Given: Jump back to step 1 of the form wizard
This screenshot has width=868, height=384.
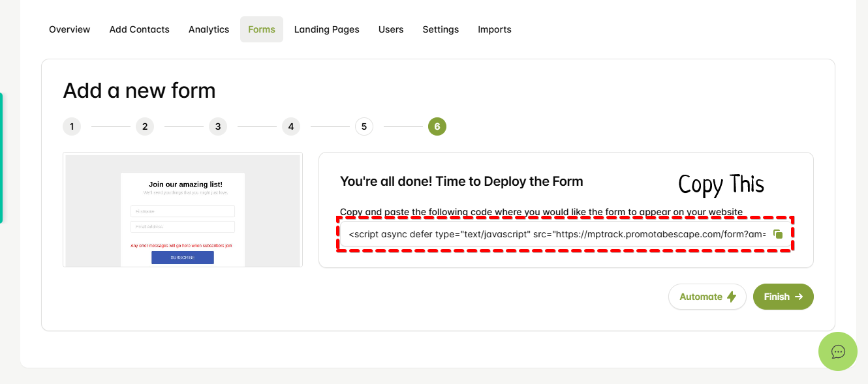Looking at the screenshot, I should [72, 126].
